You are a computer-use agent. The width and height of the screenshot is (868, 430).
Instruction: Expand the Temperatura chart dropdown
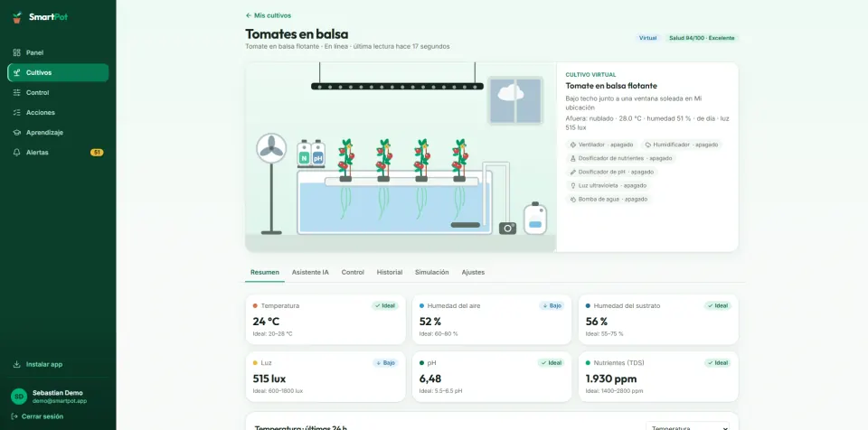coord(687,426)
